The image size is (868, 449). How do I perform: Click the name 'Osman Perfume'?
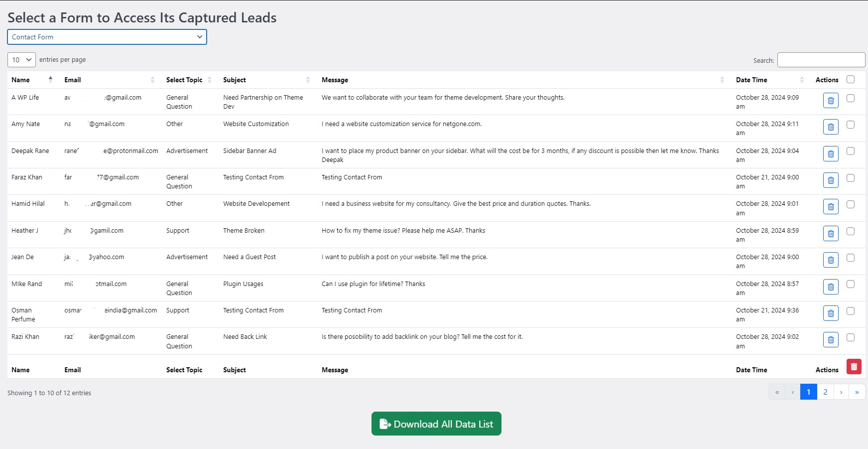(23, 314)
